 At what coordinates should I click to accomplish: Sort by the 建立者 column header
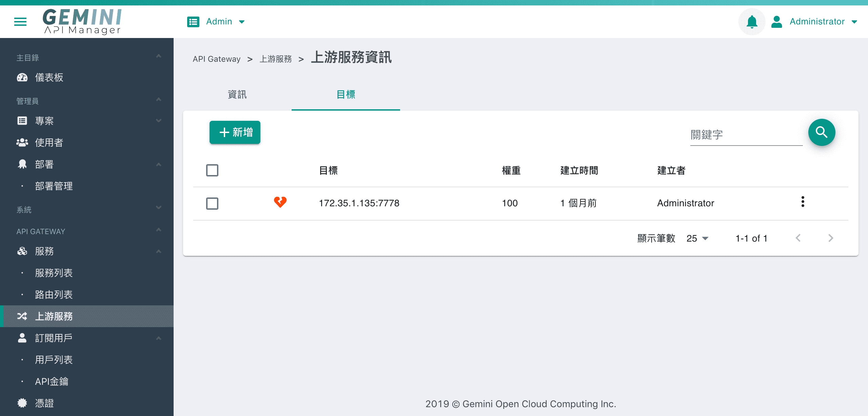(x=671, y=170)
